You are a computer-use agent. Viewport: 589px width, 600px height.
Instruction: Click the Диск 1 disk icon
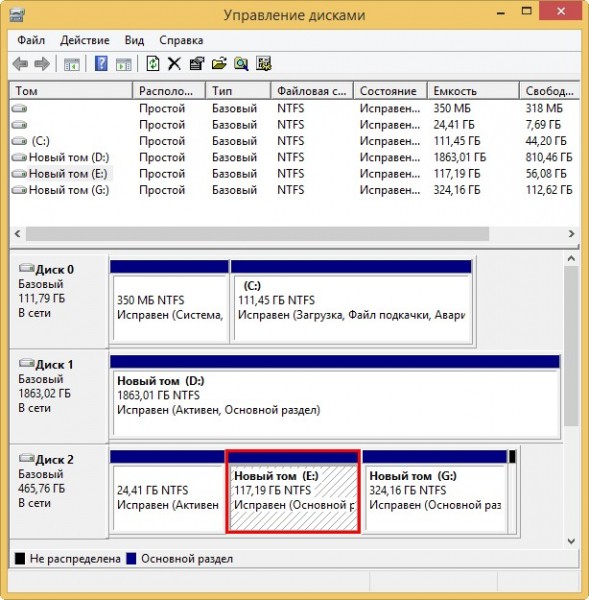[26, 363]
